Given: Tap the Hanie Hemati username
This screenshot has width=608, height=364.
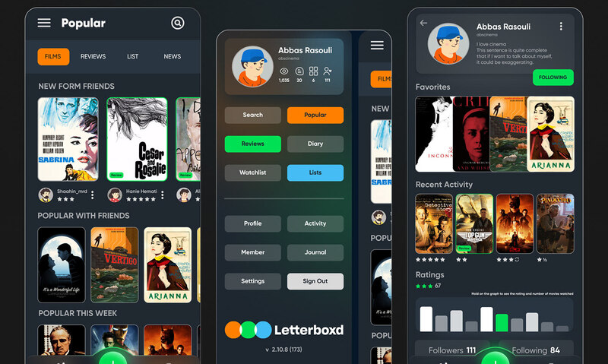Looking at the screenshot, I should pos(141,191).
